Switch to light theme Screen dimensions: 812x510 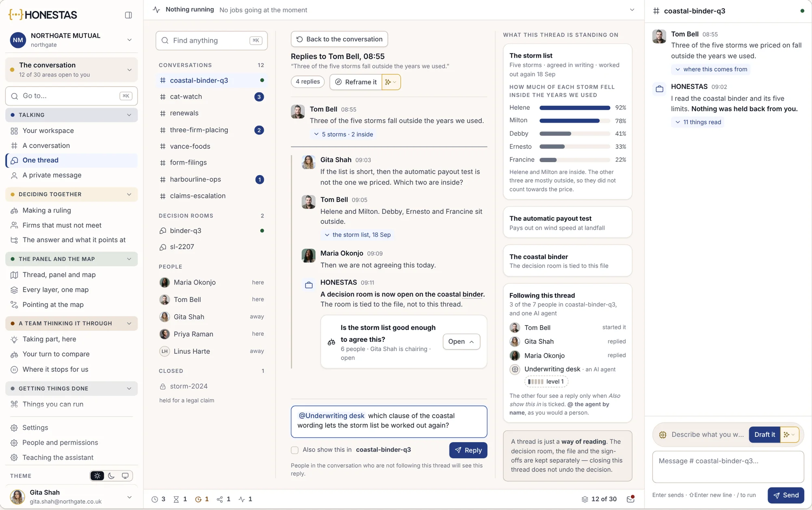97,475
